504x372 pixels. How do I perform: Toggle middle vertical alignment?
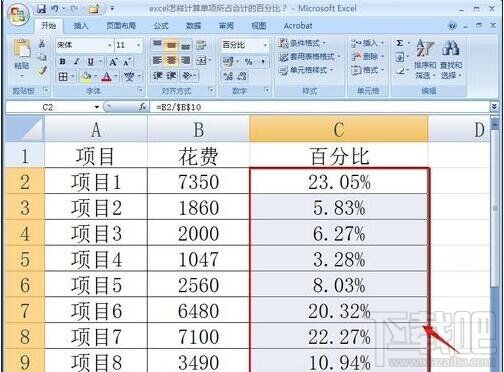pyautogui.click(x=171, y=45)
